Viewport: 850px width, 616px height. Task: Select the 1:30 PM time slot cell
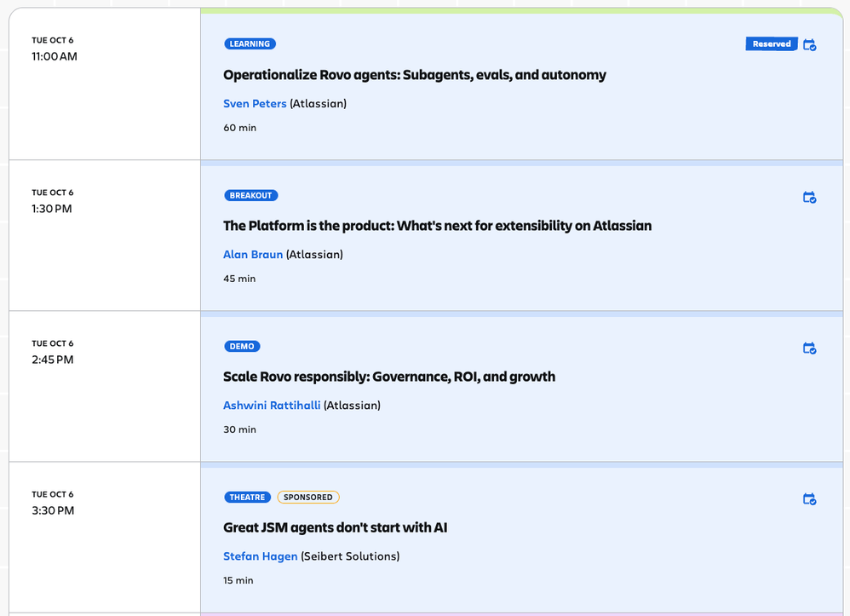pyautogui.click(x=105, y=235)
